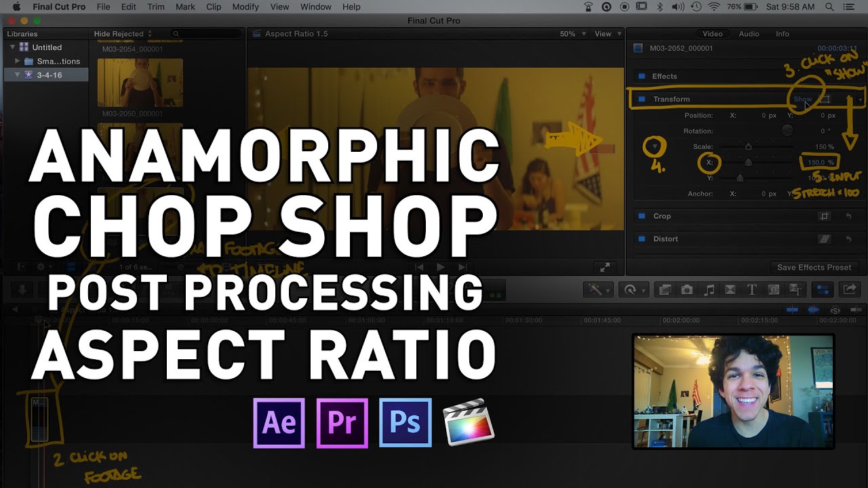The width and height of the screenshot is (868, 488).
Task: Toggle the Crop section checkbox
Action: 642,216
